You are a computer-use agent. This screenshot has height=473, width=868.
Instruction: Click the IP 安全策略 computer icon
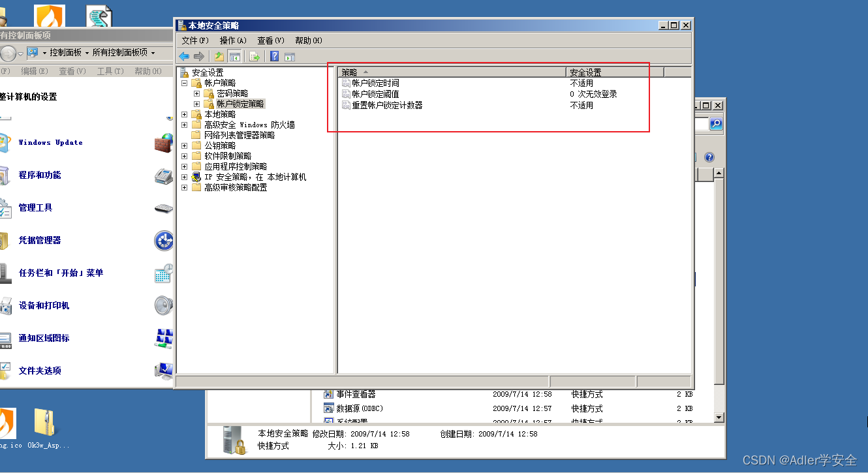196,177
